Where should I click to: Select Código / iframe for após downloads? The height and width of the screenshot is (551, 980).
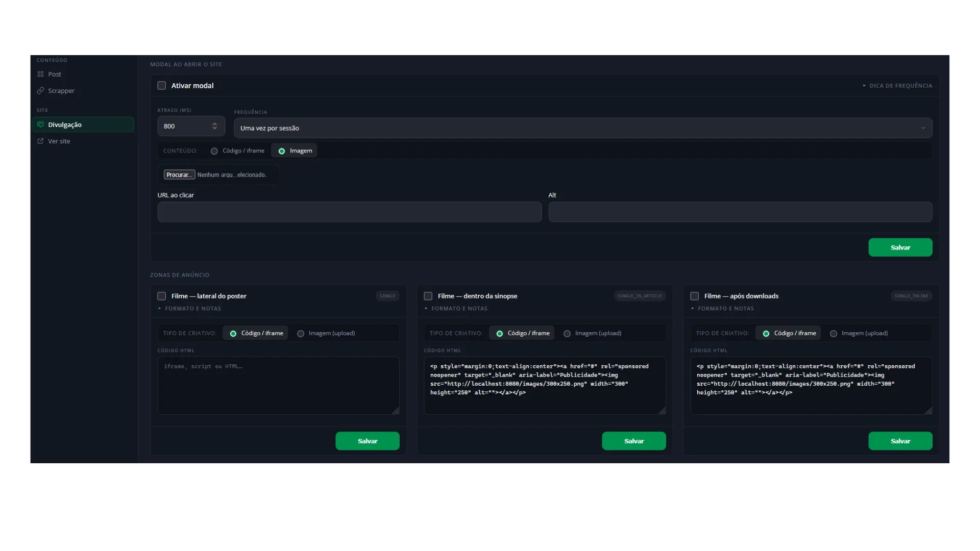[x=789, y=333]
